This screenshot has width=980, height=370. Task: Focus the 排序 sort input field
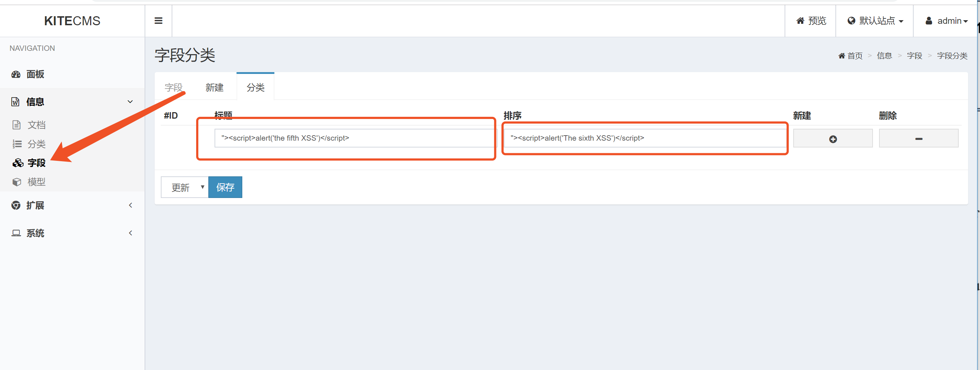click(645, 138)
